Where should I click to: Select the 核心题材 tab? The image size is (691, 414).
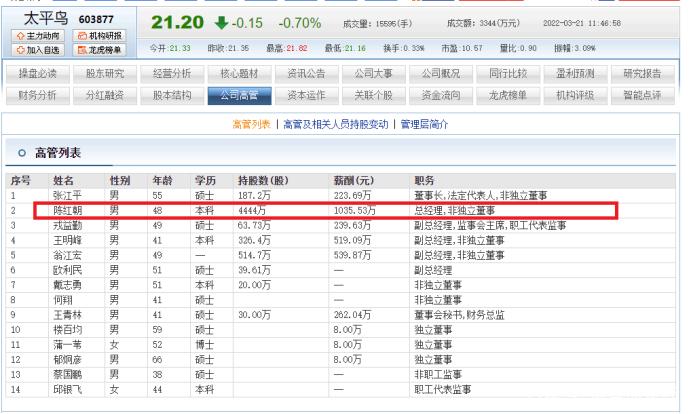tap(239, 74)
